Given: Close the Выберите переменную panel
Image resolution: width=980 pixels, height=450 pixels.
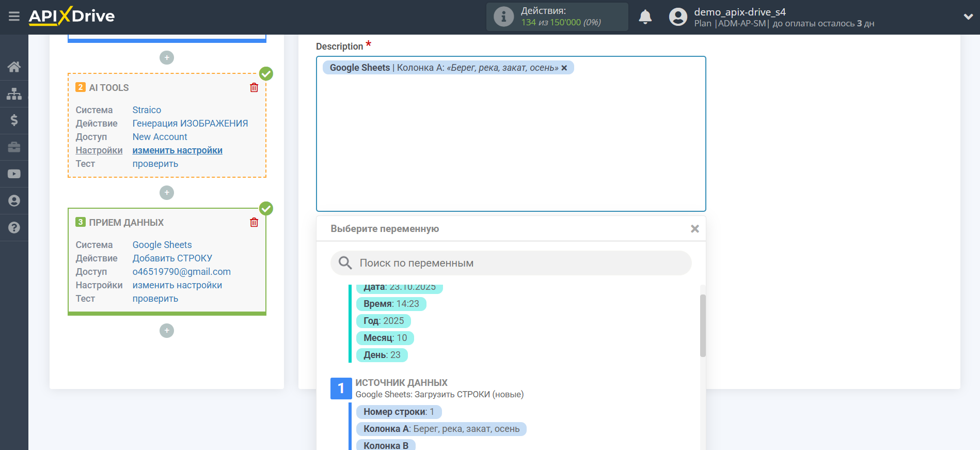Looking at the screenshot, I should click(694, 229).
